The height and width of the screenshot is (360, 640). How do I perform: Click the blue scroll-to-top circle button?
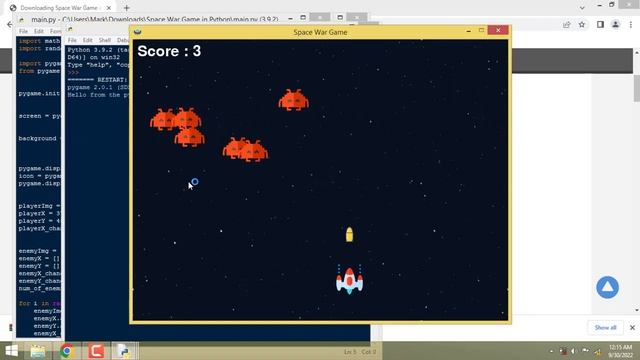pyautogui.click(x=607, y=287)
